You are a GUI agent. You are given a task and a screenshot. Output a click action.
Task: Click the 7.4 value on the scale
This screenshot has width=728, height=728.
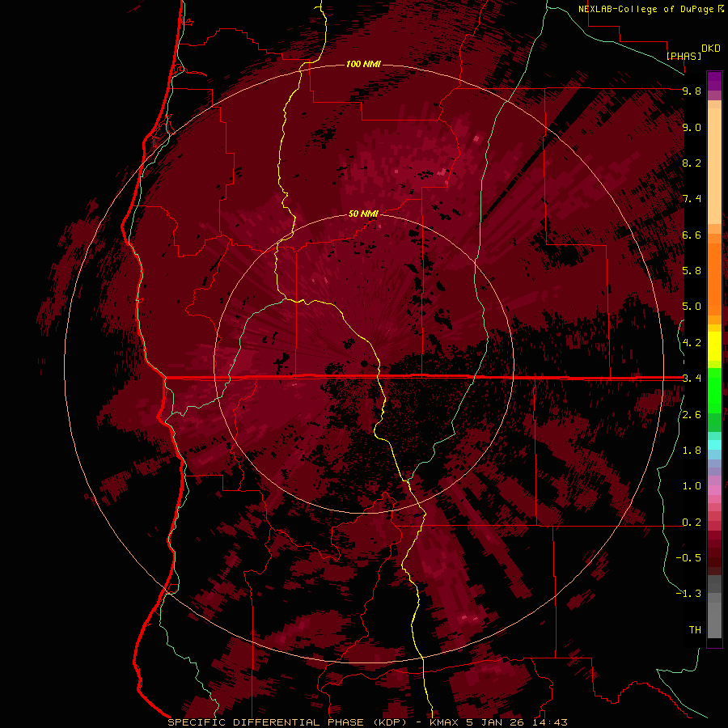pyautogui.click(x=692, y=199)
